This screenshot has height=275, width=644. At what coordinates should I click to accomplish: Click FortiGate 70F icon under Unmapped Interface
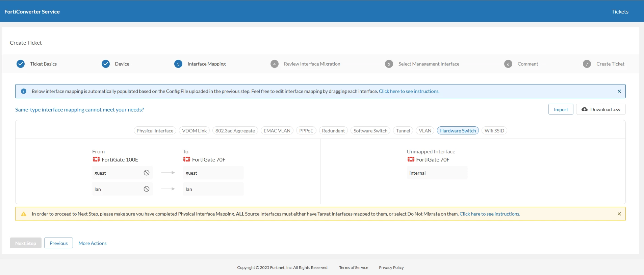pyautogui.click(x=411, y=159)
